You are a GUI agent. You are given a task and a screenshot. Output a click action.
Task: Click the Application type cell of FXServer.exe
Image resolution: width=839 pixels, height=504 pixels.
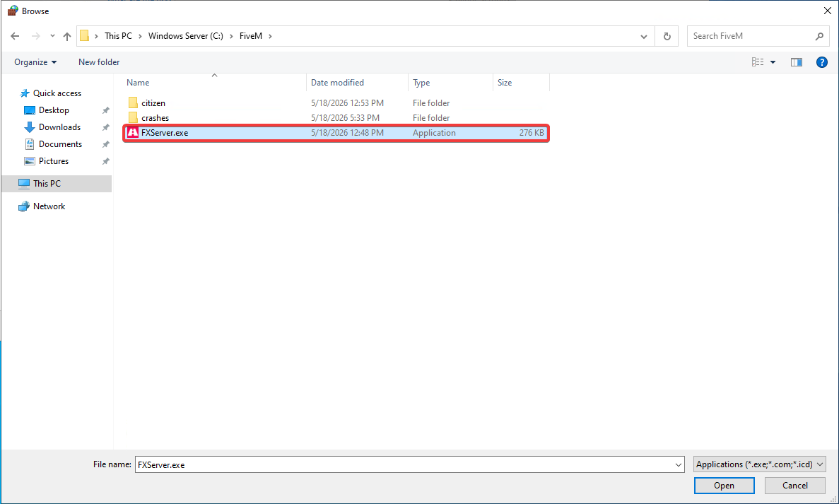coord(434,133)
